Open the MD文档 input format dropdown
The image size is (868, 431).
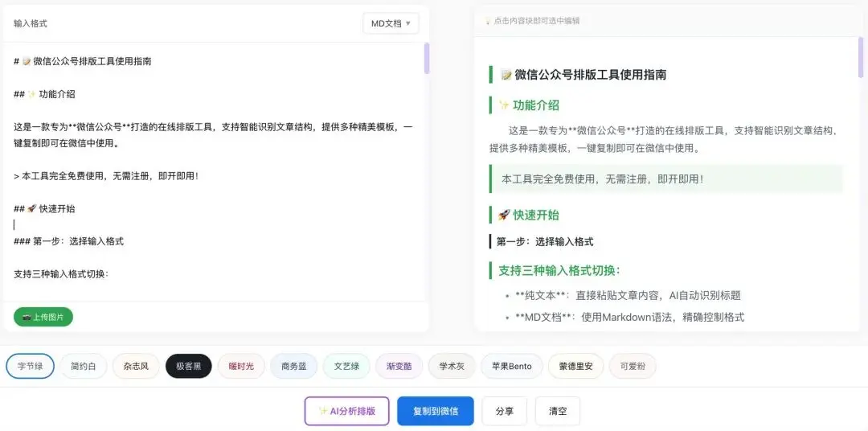(x=391, y=23)
